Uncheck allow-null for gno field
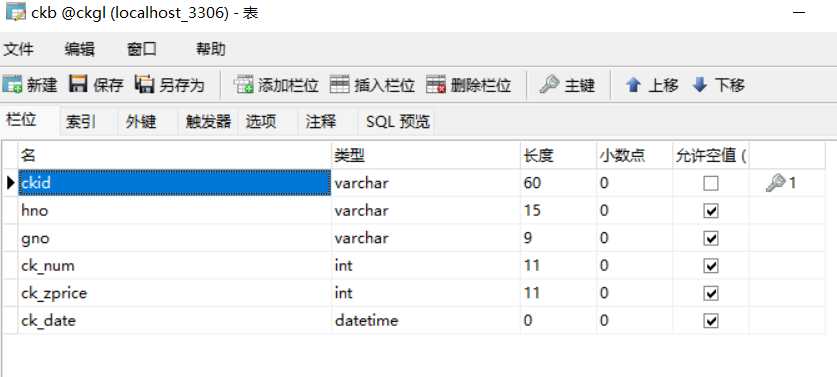The height and width of the screenshot is (377, 837). pos(710,238)
